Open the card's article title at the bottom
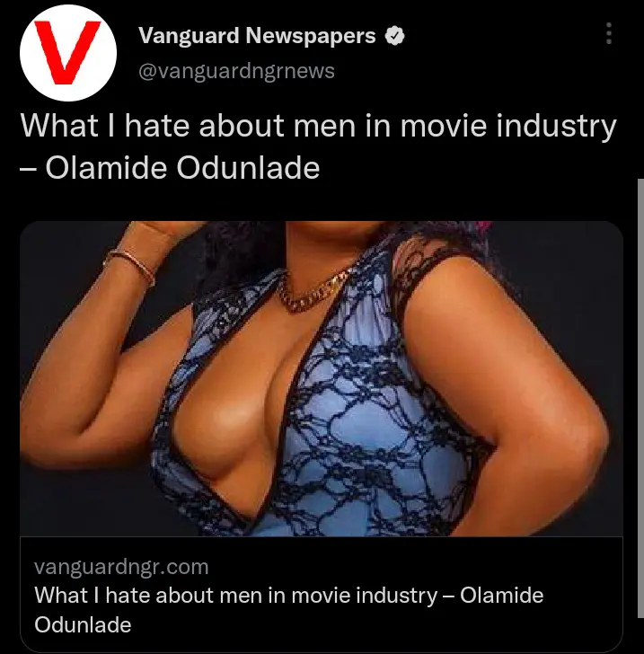 tap(288, 610)
